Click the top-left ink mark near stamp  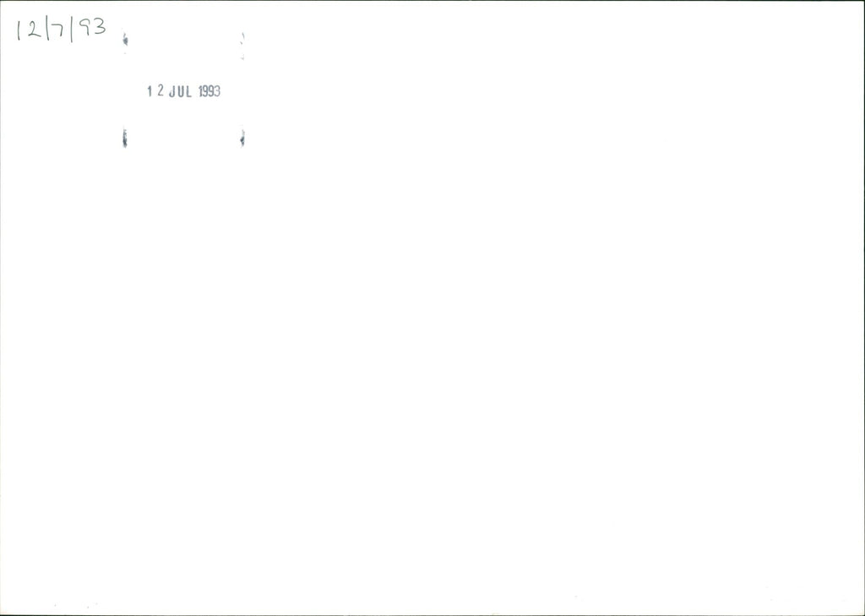tap(125, 40)
